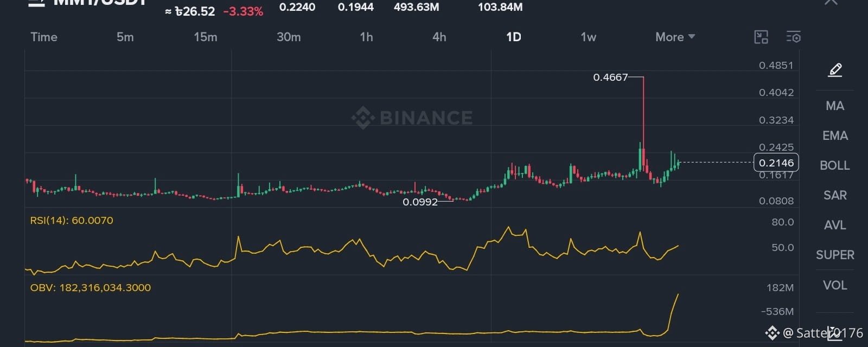Image resolution: width=868 pixels, height=347 pixels.
Task: Toggle the SAR indicator
Action: click(835, 195)
